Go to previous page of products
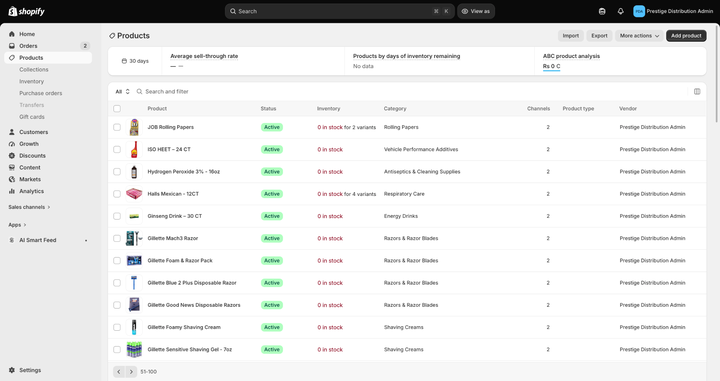 tap(119, 372)
